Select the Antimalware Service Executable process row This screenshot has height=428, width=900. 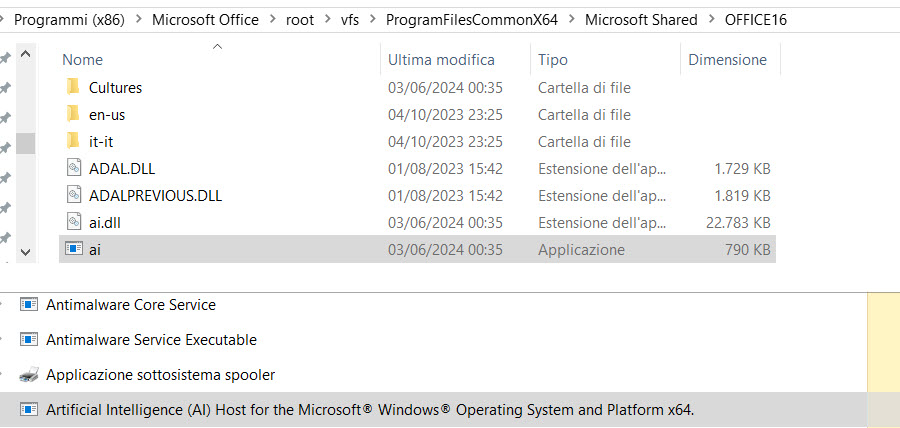[151, 340]
